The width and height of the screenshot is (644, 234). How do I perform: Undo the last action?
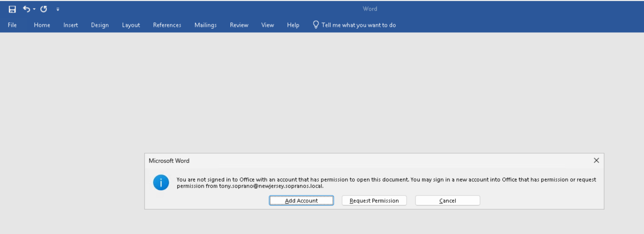pos(26,9)
